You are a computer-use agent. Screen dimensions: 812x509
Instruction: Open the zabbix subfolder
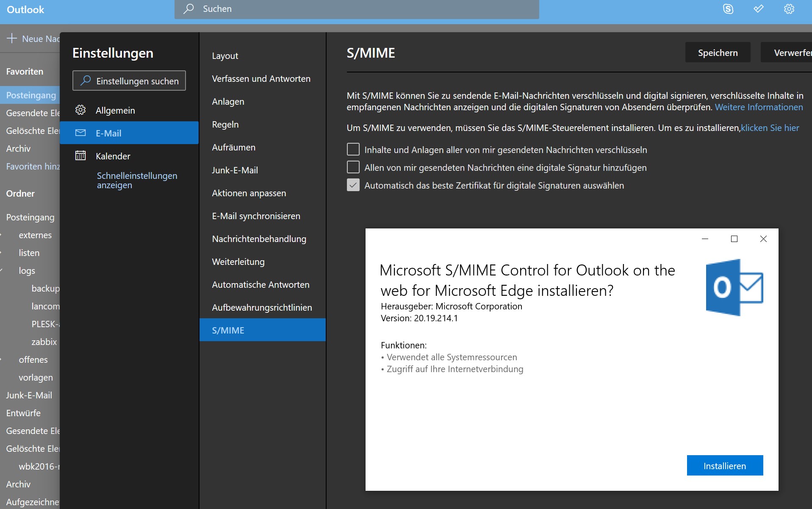click(x=44, y=342)
